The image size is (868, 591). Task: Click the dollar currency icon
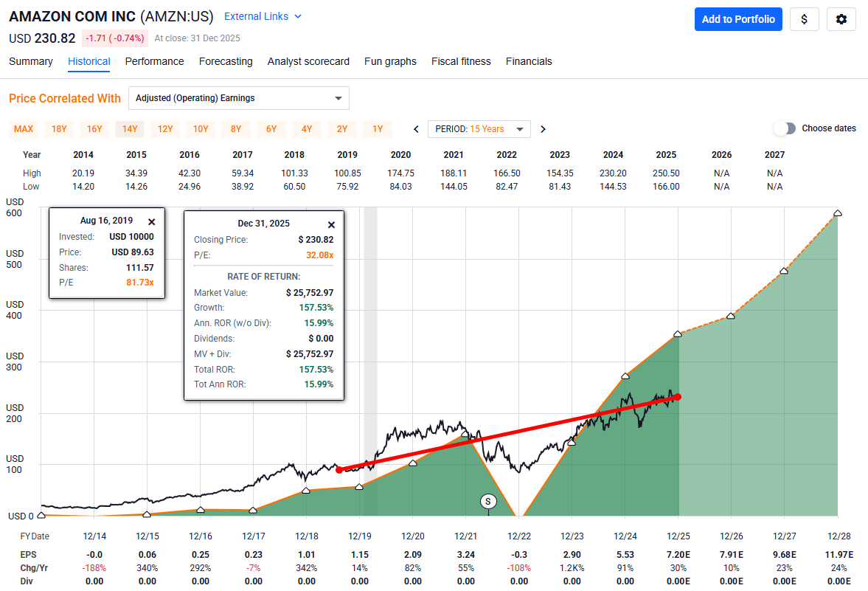(805, 19)
